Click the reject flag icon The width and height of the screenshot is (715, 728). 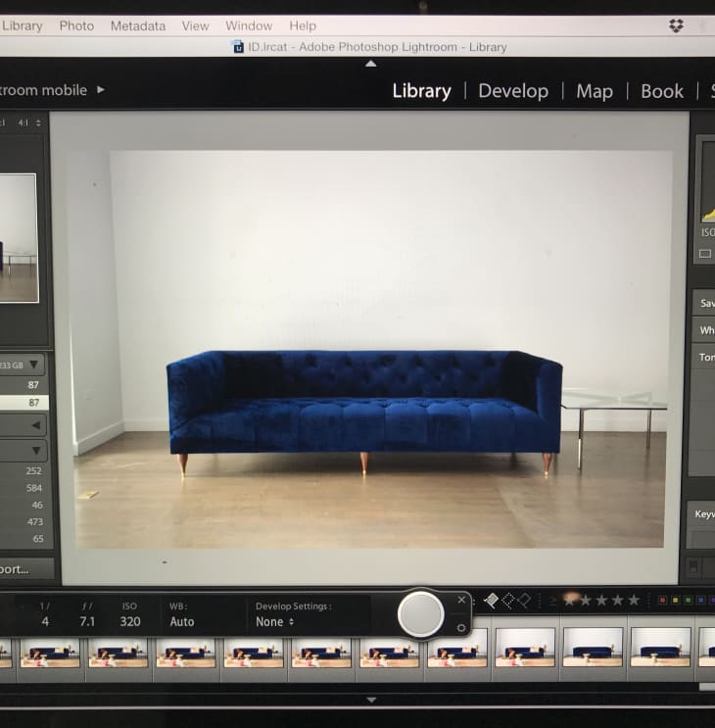(524, 600)
